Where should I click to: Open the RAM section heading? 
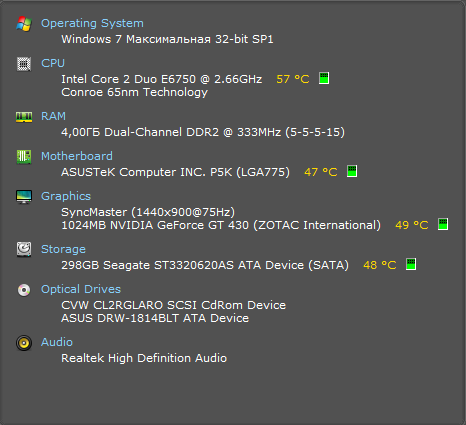point(53,116)
